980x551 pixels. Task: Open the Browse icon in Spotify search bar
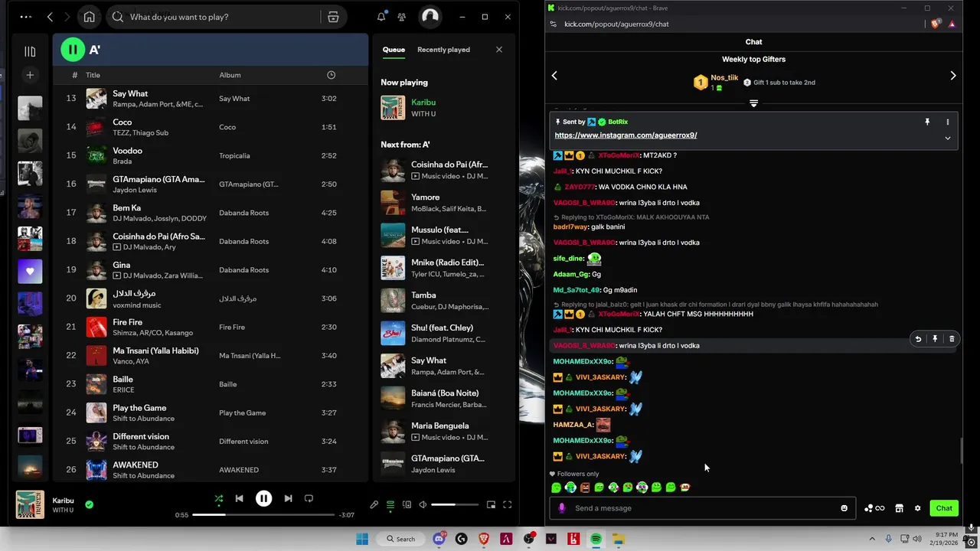coord(333,17)
